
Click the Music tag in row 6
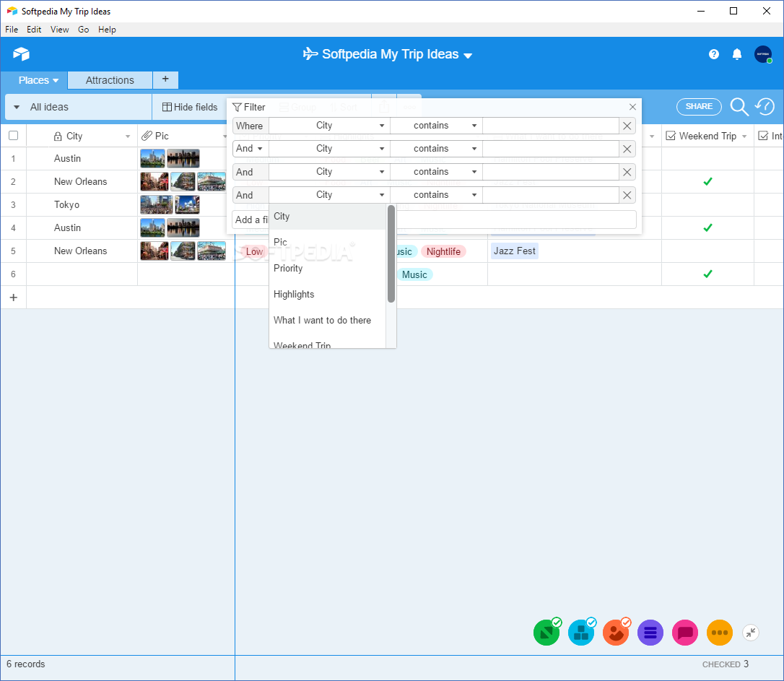coord(414,274)
